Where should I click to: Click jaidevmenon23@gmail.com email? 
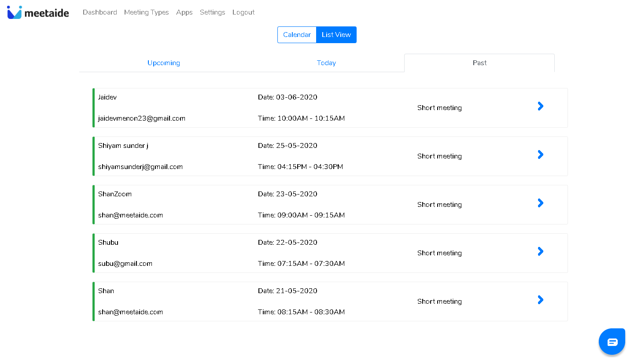(142, 118)
